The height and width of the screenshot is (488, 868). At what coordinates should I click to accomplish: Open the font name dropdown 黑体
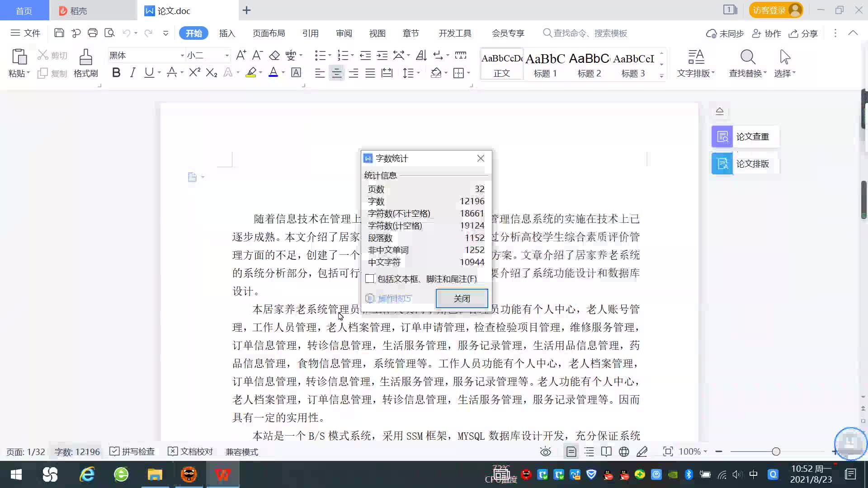182,56
